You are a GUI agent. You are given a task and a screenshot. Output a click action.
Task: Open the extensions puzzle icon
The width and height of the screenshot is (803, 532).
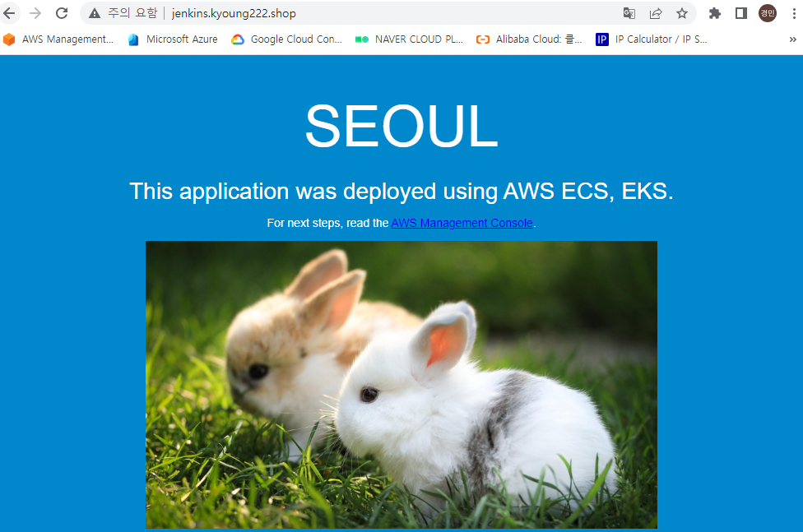point(714,13)
